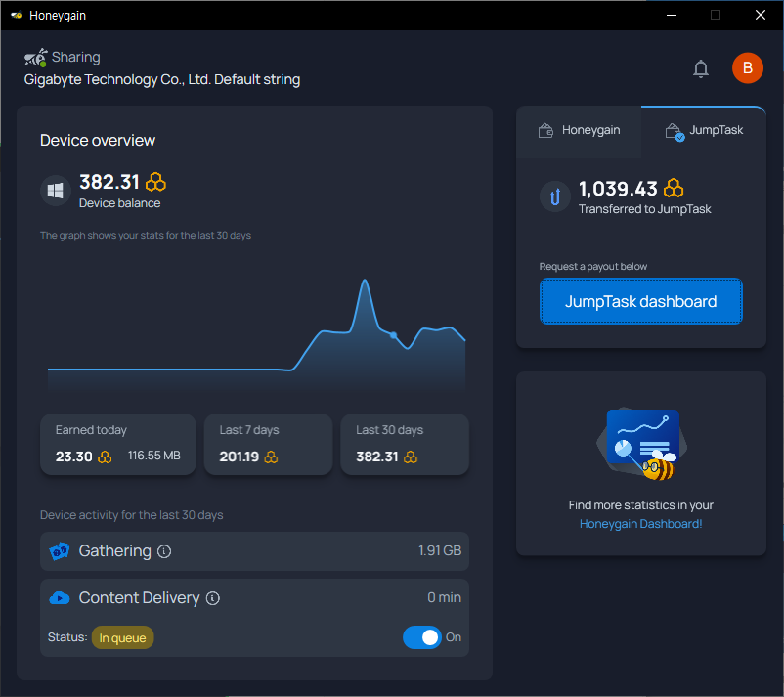This screenshot has height=697, width=784.
Task: Click the JumpTask tab wallet icon
Action: click(675, 132)
